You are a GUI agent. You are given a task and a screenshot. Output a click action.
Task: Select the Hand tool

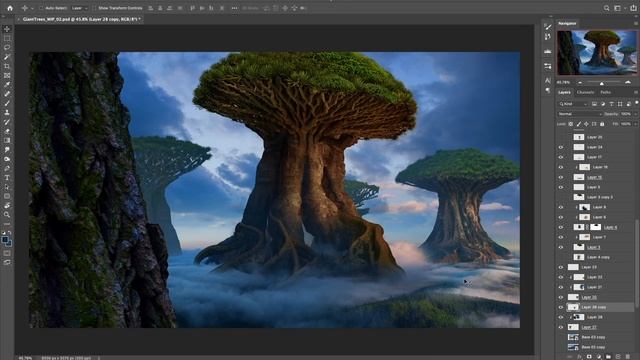click(x=7, y=205)
